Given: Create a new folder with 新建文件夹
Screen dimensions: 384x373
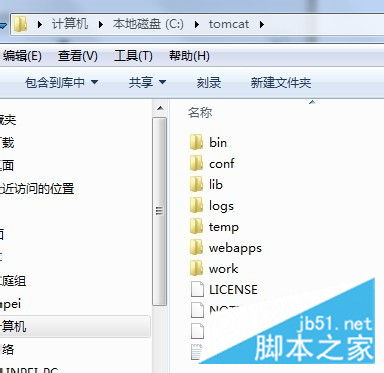Looking at the screenshot, I should (x=281, y=82).
